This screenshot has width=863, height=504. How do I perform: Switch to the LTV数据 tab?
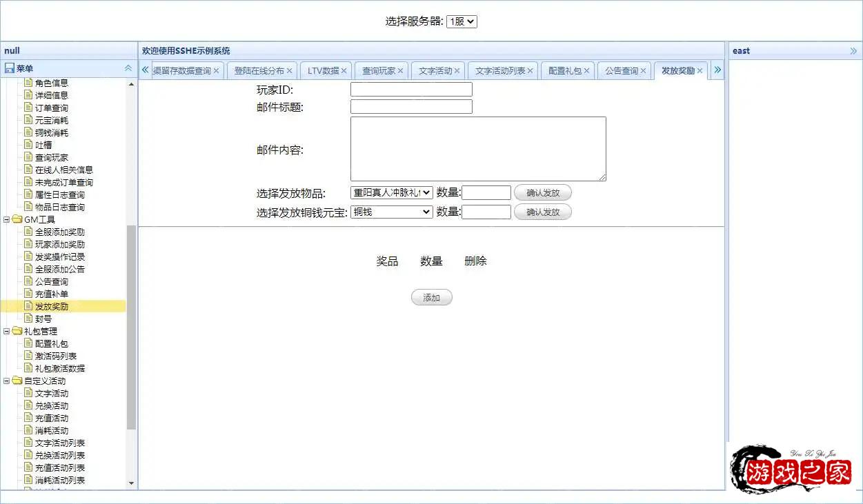[x=322, y=70]
